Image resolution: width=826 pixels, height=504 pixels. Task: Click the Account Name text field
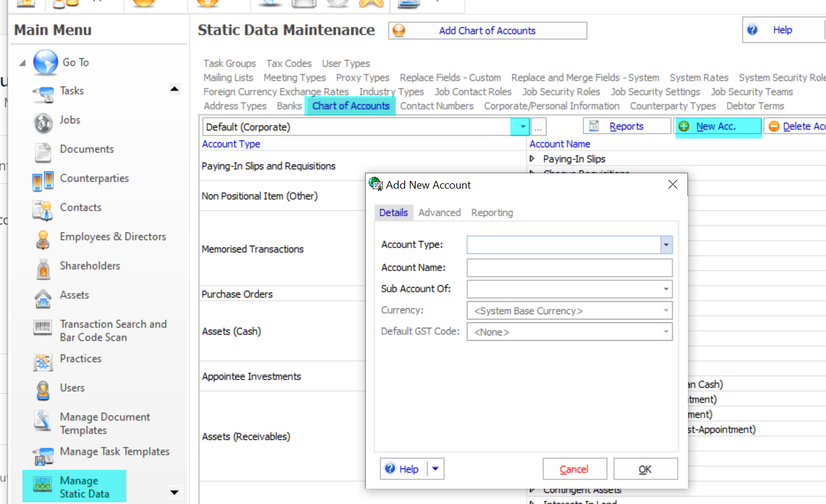(x=569, y=268)
